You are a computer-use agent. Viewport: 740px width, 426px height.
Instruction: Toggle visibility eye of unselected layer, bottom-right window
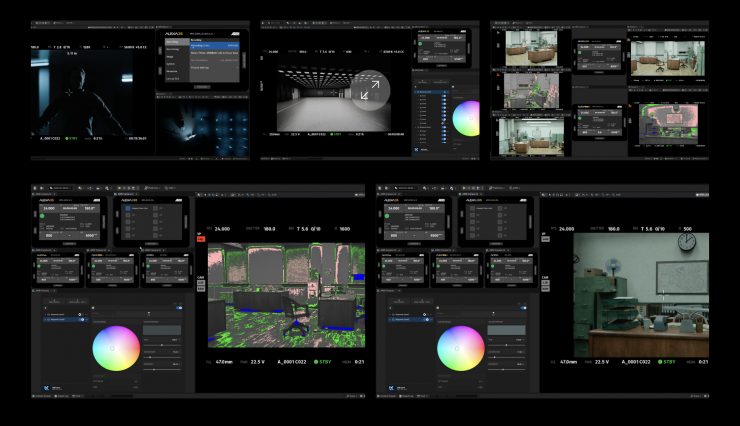424,314
